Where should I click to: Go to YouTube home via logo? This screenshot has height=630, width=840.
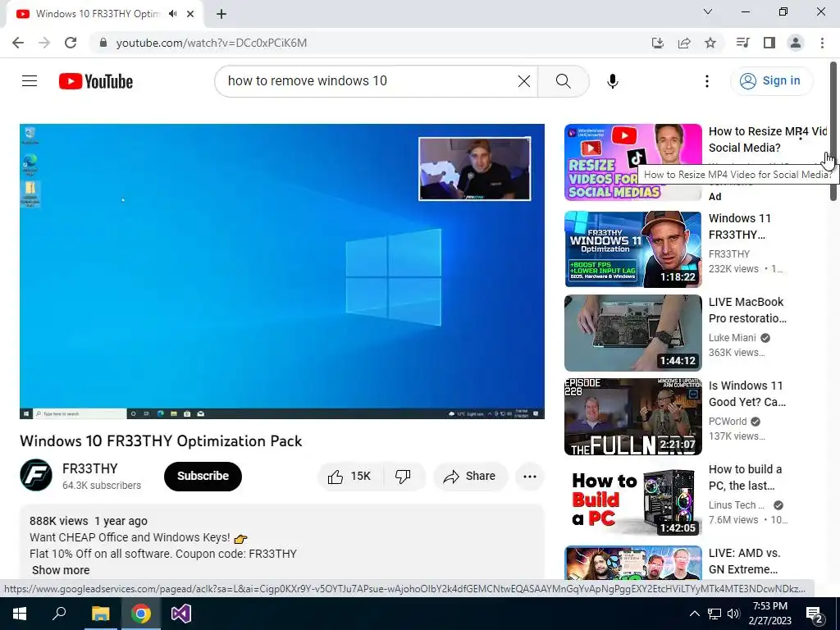96,81
